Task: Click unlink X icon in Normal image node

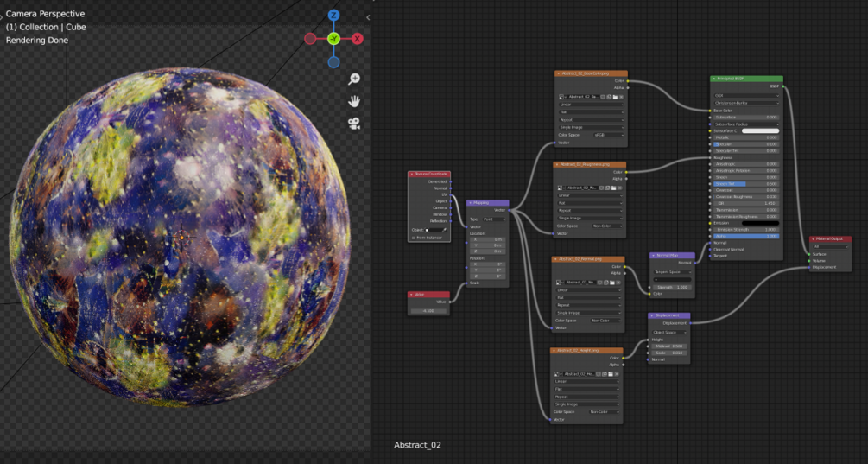Action: pos(618,282)
